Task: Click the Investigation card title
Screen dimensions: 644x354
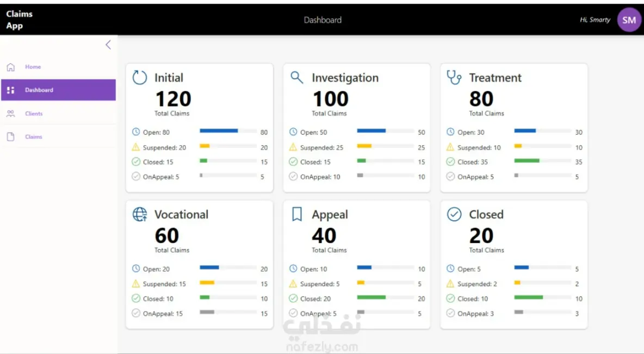Action: tap(345, 78)
